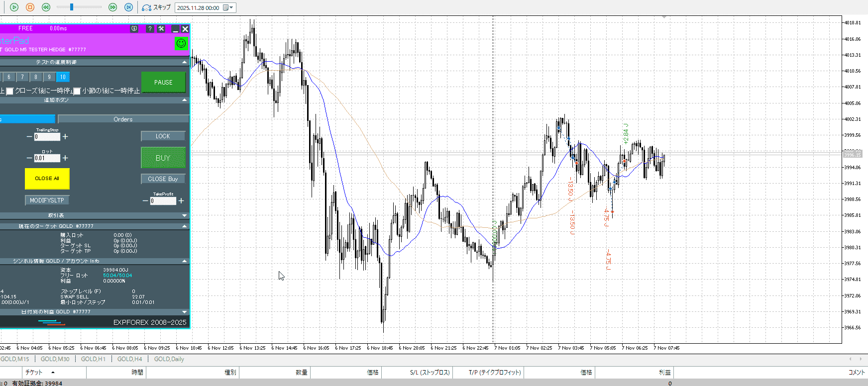Open the info icon on the pad header
The width and height of the screenshot is (868, 386).
[134, 29]
